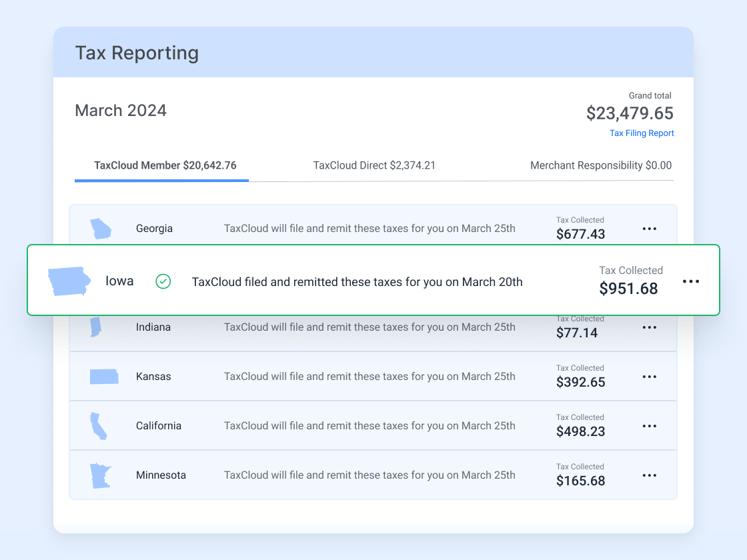The width and height of the screenshot is (747, 560).
Task: Click the Grand total label
Action: [x=650, y=96]
